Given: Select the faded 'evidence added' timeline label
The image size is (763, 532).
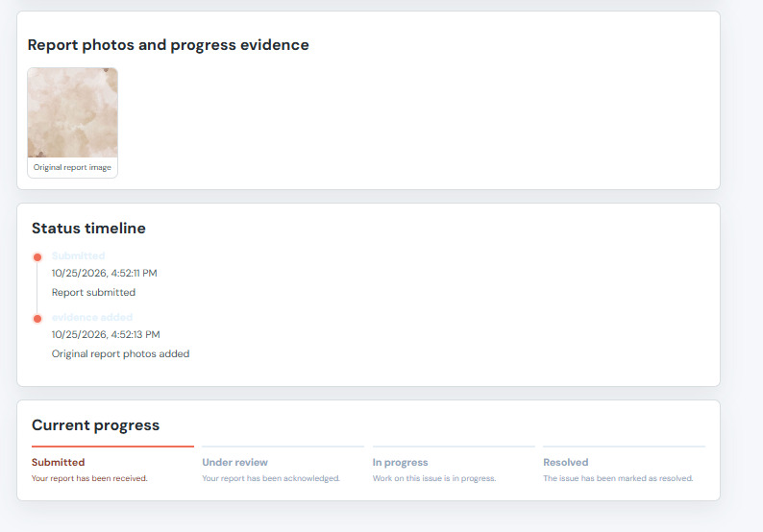Looking at the screenshot, I should tap(92, 317).
